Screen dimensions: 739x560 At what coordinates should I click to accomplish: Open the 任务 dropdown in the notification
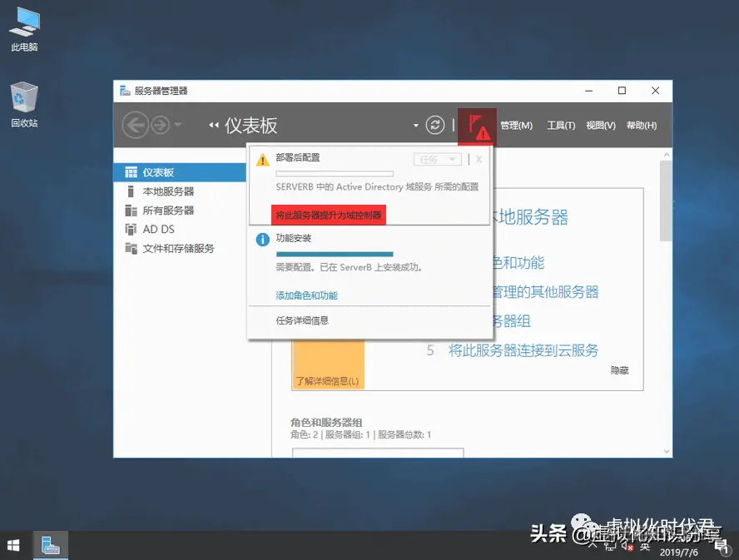pyautogui.click(x=437, y=158)
